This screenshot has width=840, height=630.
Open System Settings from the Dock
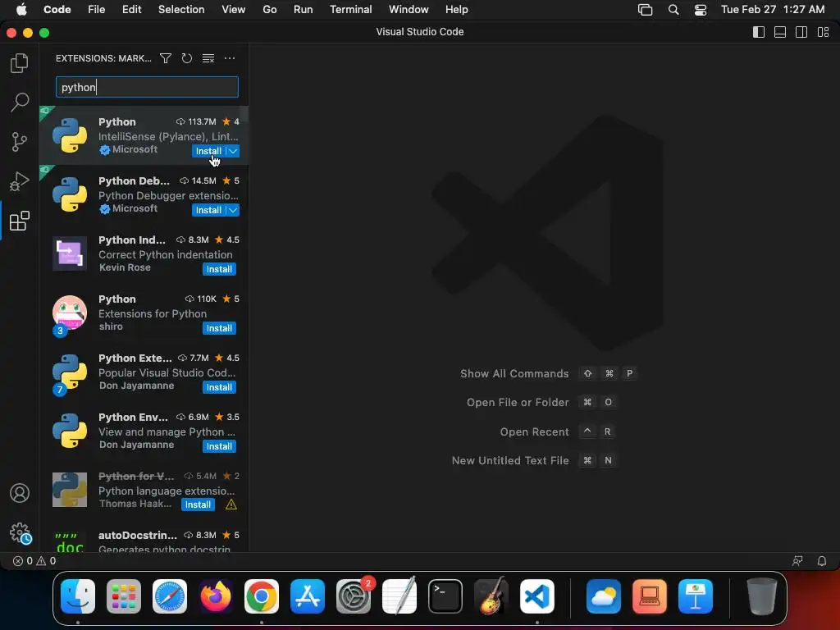pyautogui.click(x=354, y=596)
